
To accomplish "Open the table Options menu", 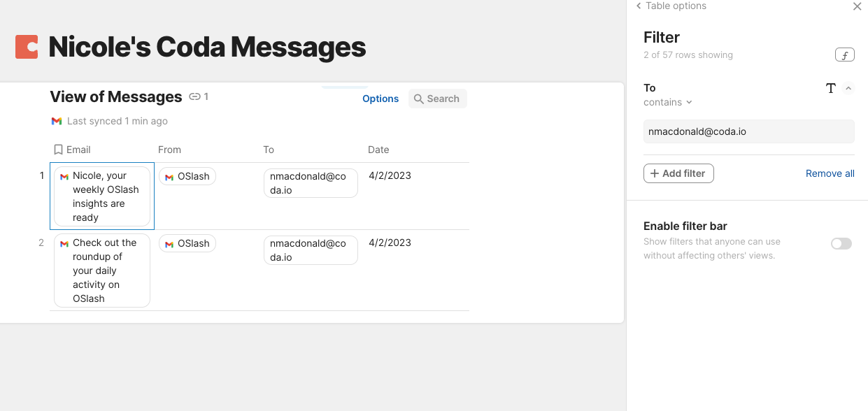I will point(380,99).
